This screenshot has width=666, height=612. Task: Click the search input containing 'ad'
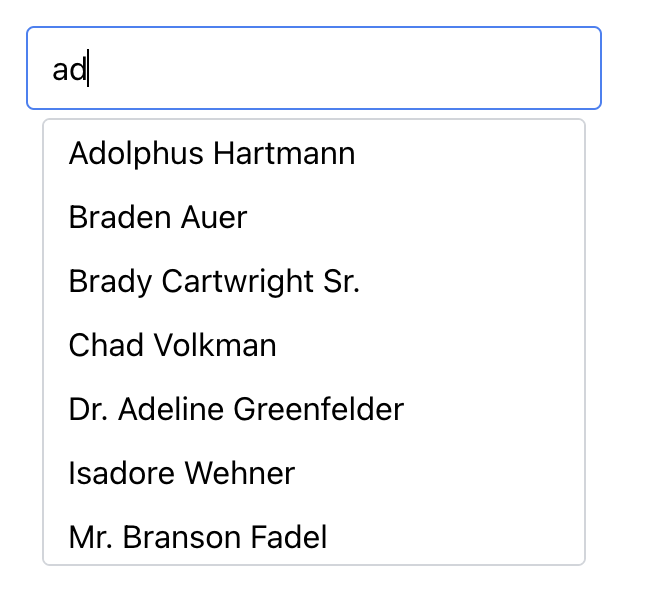point(313,68)
